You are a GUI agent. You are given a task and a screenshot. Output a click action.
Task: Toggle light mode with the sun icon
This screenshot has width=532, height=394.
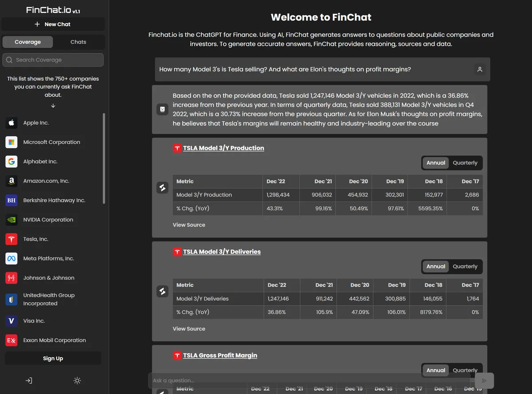pyautogui.click(x=77, y=381)
